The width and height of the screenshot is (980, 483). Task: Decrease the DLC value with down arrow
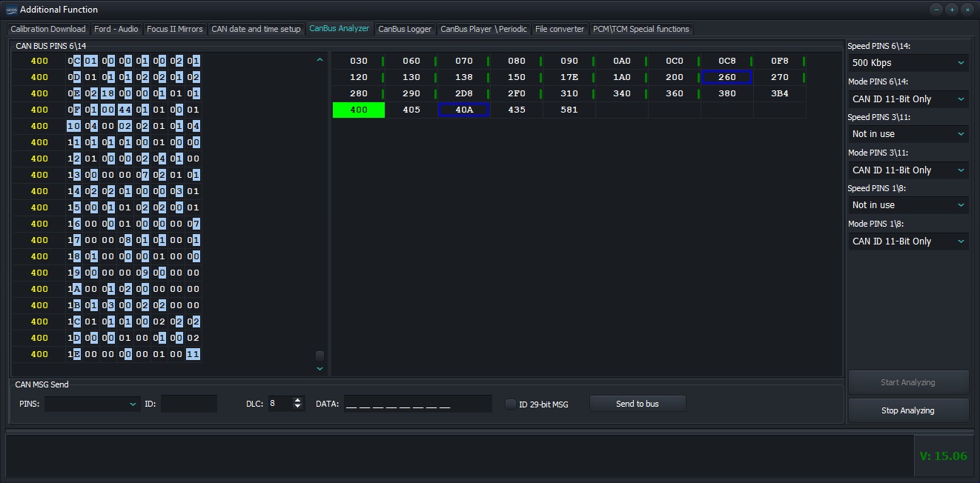(298, 407)
